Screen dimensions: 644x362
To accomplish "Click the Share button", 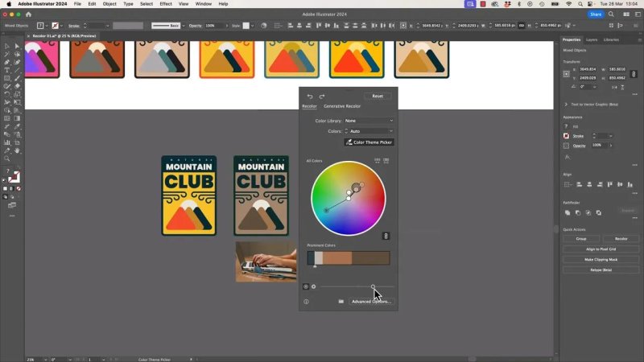I will (x=596, y=14).
